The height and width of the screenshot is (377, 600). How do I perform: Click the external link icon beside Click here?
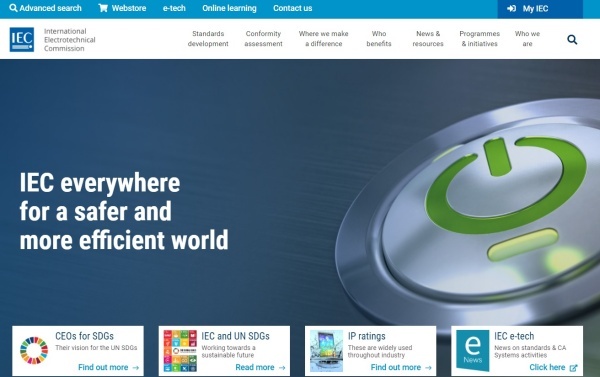tap(573, 368)
